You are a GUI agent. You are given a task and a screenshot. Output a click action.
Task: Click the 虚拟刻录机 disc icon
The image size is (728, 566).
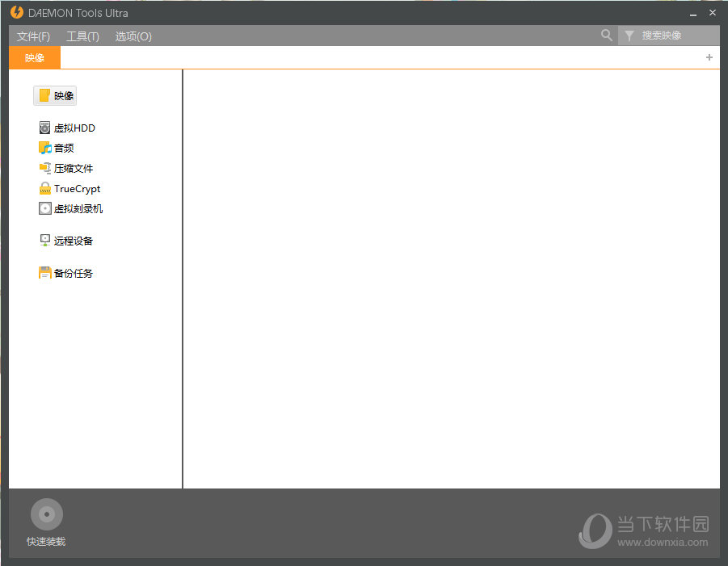[45, 208]
